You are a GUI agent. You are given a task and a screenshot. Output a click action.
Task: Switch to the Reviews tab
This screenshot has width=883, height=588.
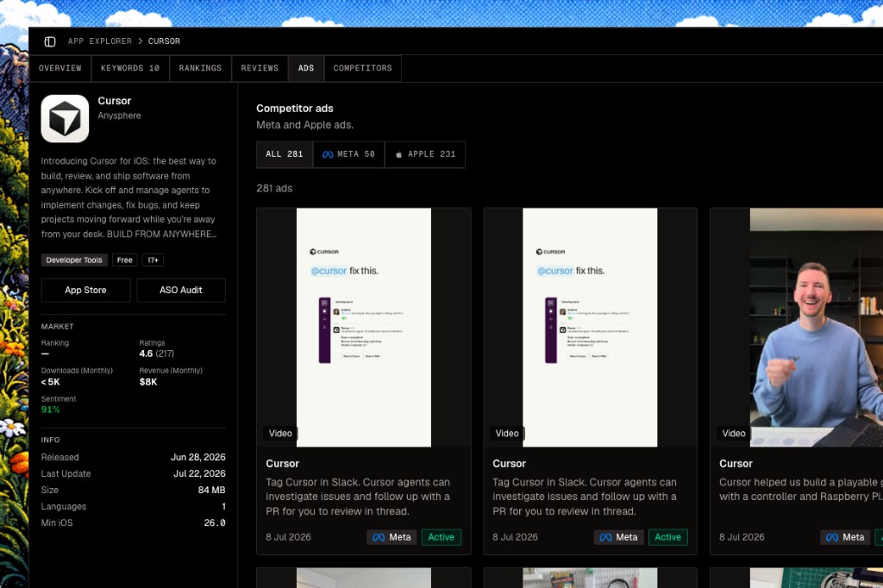(x=260, y=68)
